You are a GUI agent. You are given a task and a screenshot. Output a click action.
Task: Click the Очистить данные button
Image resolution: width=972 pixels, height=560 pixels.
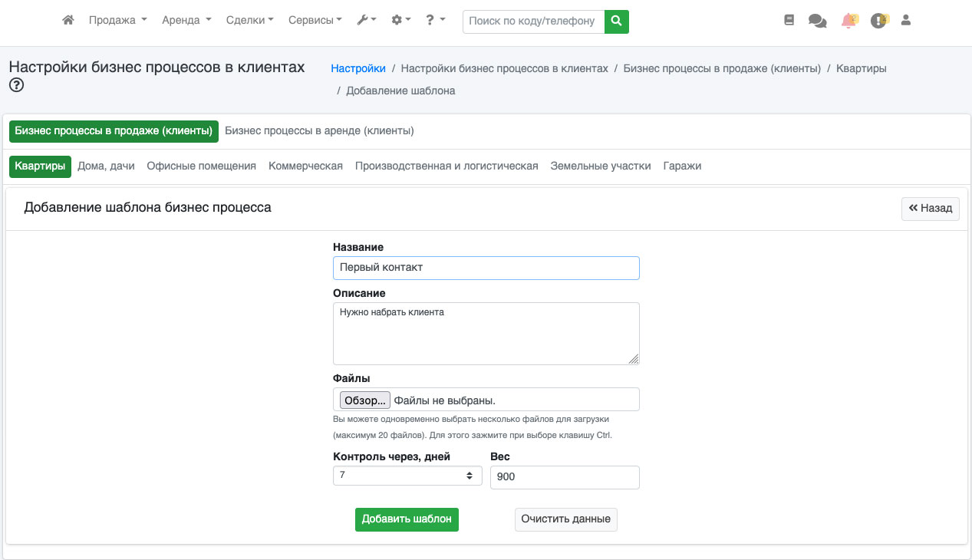click(565, 519)
